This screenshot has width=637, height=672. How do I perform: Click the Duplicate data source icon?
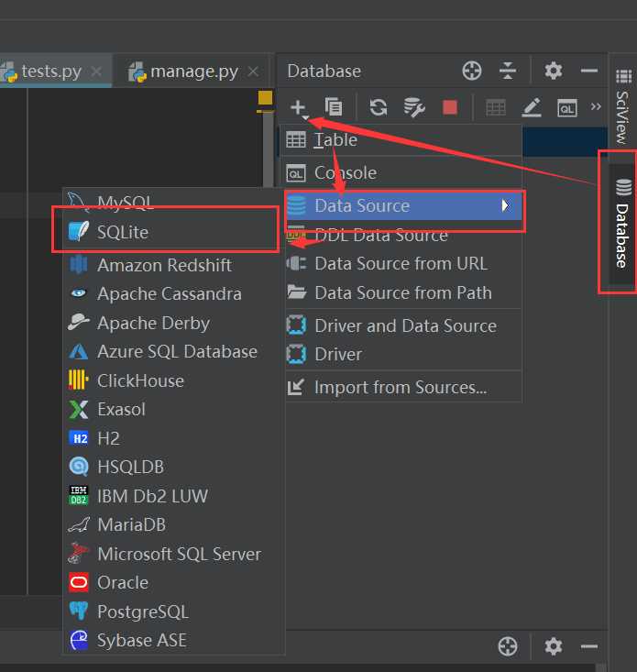coord(334,107)
